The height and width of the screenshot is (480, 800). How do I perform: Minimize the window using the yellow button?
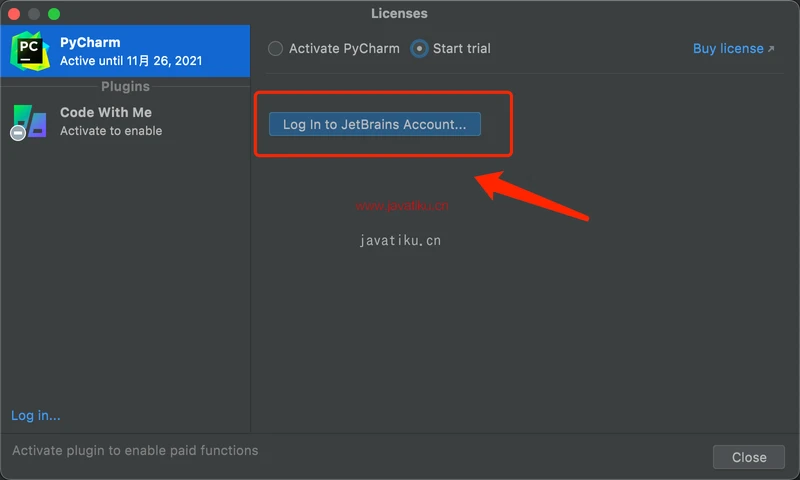pyautogui.click(x=34, y=14)
